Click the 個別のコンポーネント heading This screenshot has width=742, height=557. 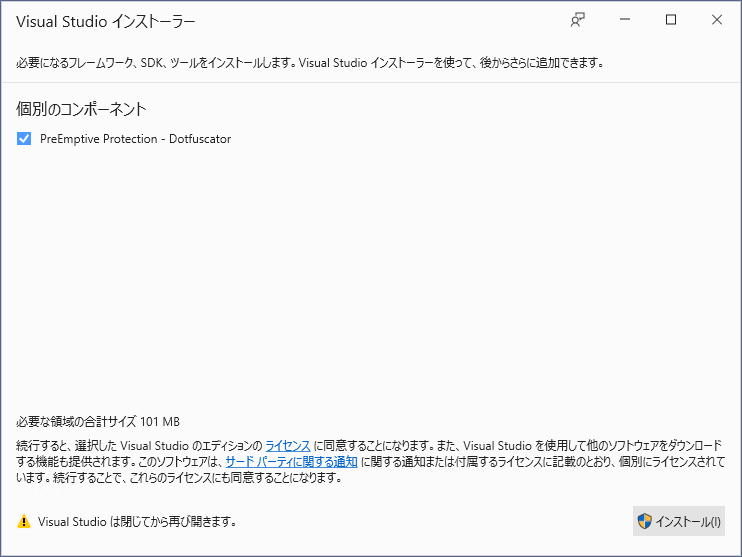[x=81, y=109]
